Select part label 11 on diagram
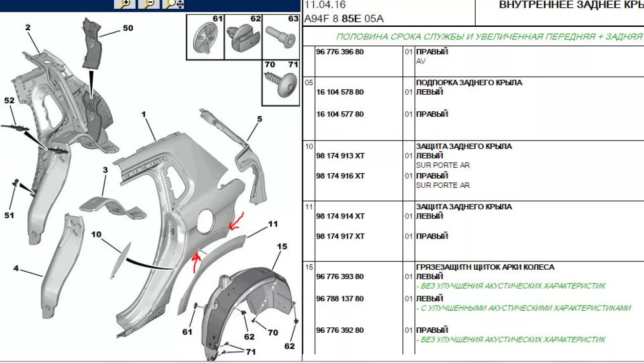This screenshot has width=644, height=363. [273, 224]
